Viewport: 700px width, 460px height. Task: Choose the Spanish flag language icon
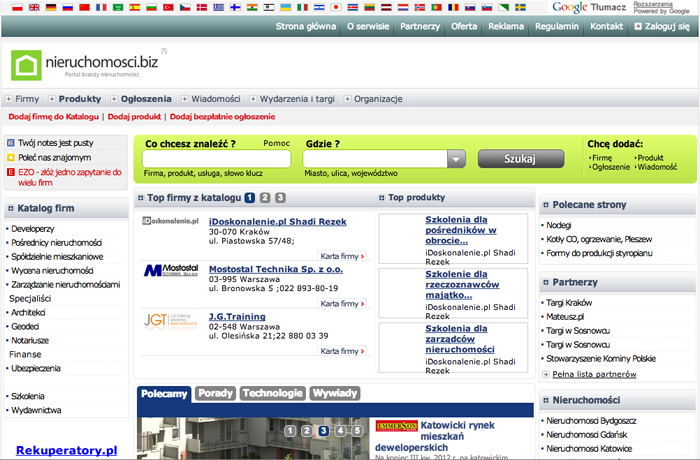click(x=135, y=7)
